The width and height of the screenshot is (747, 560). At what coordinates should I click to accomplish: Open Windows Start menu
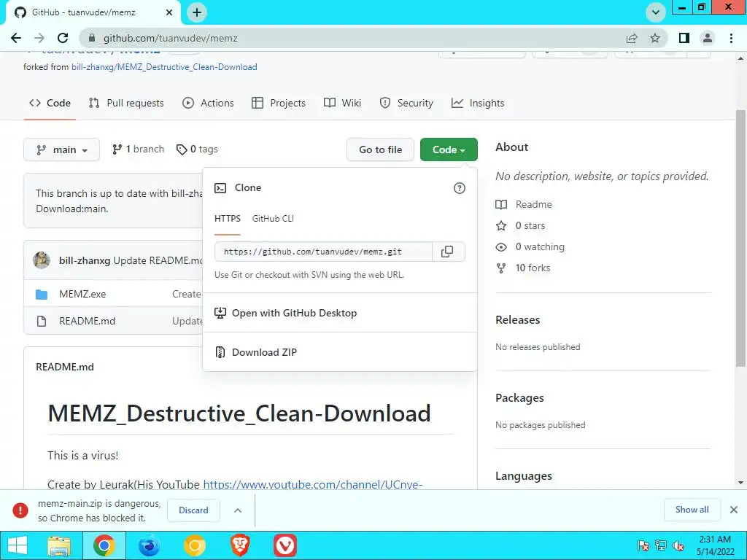point(18,545)
